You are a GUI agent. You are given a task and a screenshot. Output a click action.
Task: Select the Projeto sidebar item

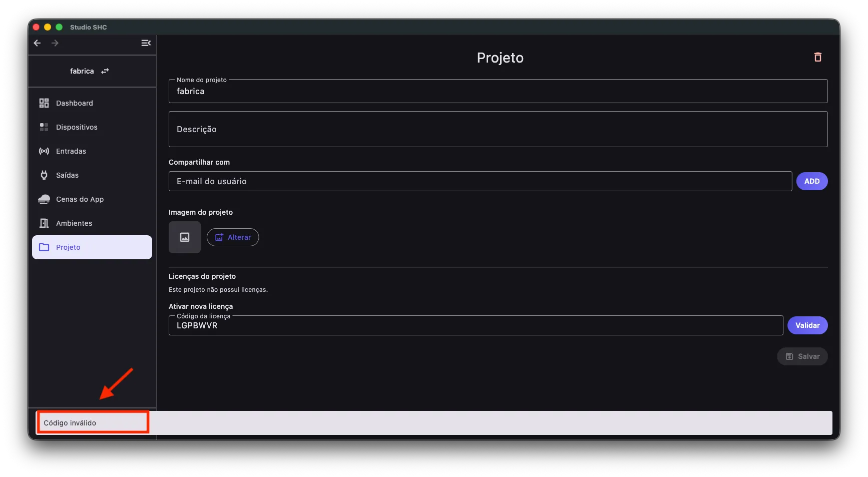92,247
